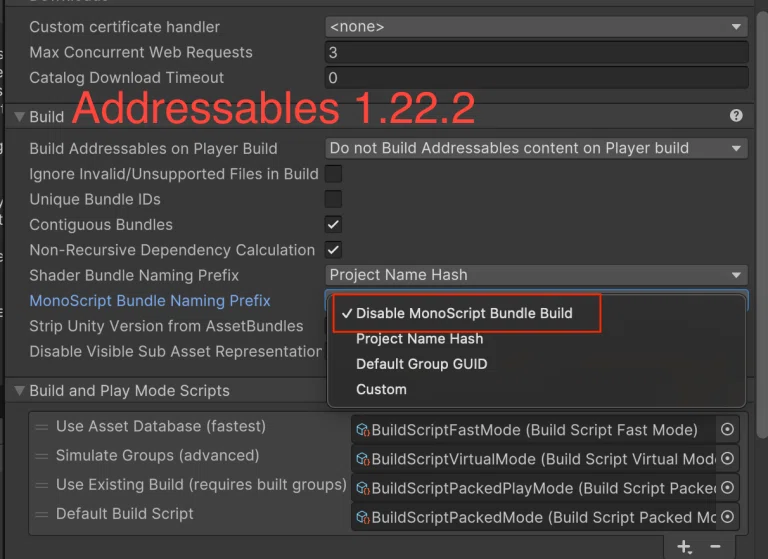Collapse Build and Play Mode Scripts foldout

tap(20, 390)
